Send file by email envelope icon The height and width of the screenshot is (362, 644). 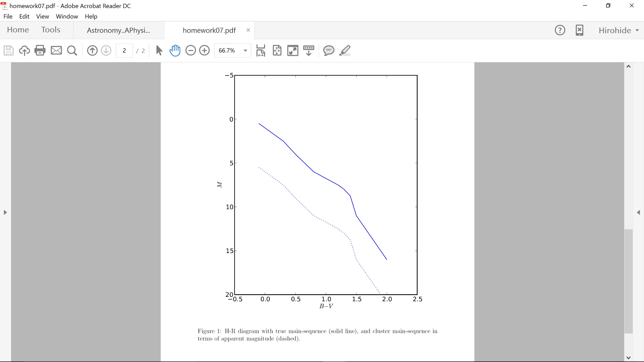pyautogui.click(x=56, y=50)
